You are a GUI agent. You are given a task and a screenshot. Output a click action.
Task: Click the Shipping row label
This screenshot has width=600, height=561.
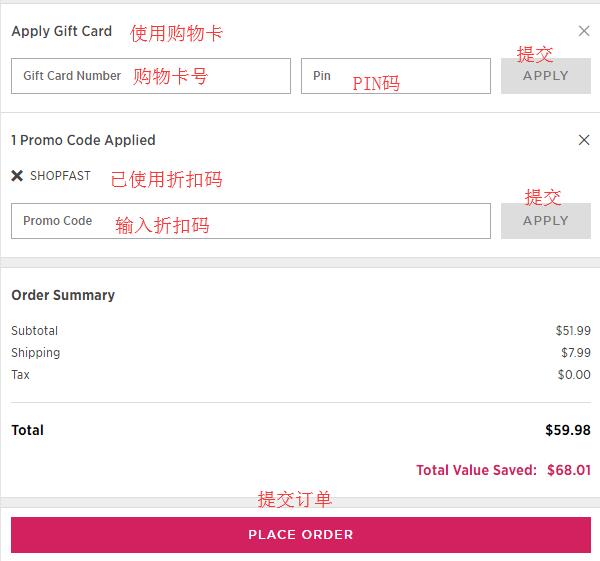(35, 353)
